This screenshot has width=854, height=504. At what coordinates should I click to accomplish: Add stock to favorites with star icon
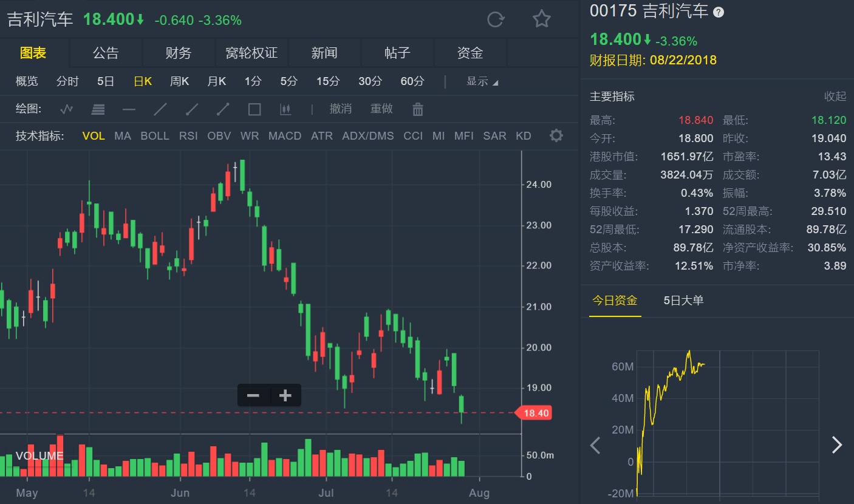(541, 19)
